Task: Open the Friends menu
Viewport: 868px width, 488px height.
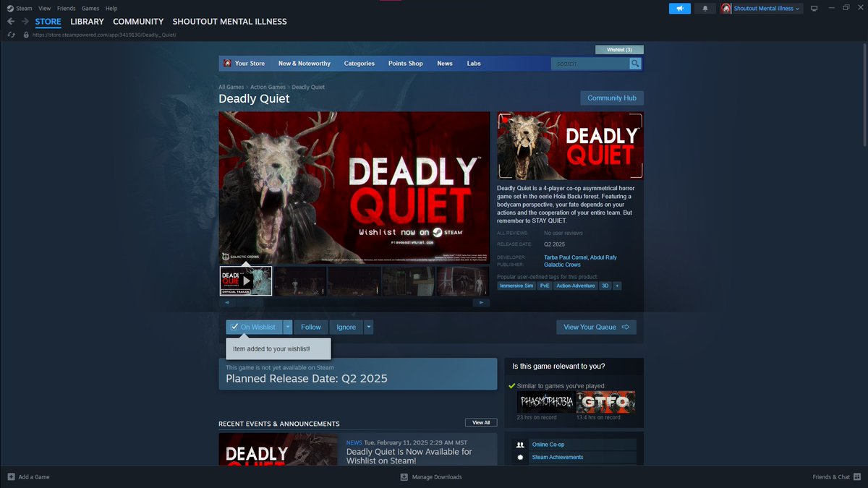Action: pyautogui.click(x=67, y=9)
